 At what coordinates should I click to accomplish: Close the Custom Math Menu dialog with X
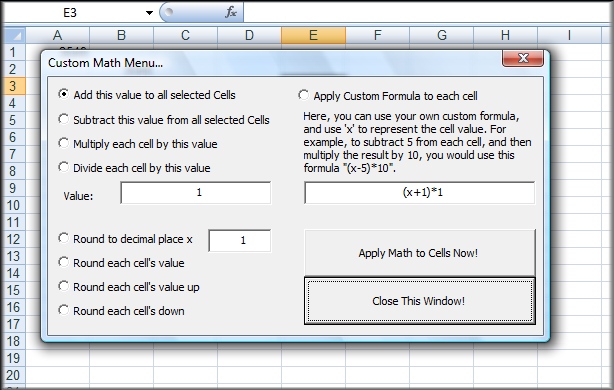[523, 58]
